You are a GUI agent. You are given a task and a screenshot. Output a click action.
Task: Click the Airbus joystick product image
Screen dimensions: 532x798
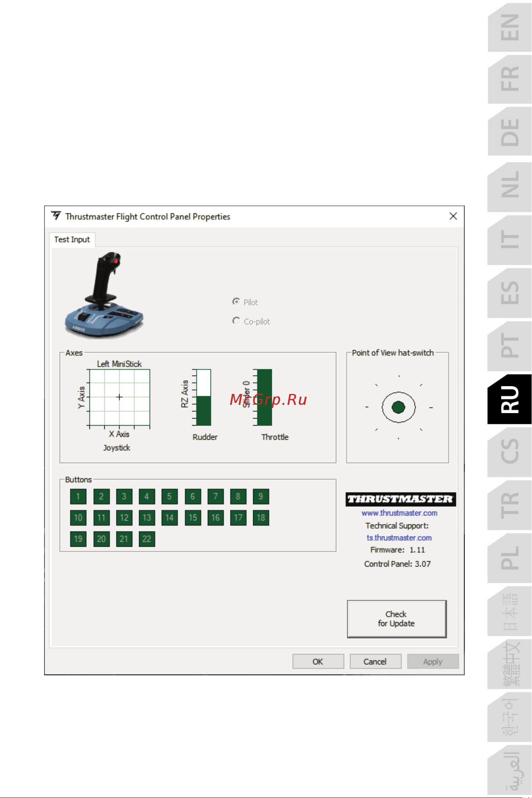point(104,295)
